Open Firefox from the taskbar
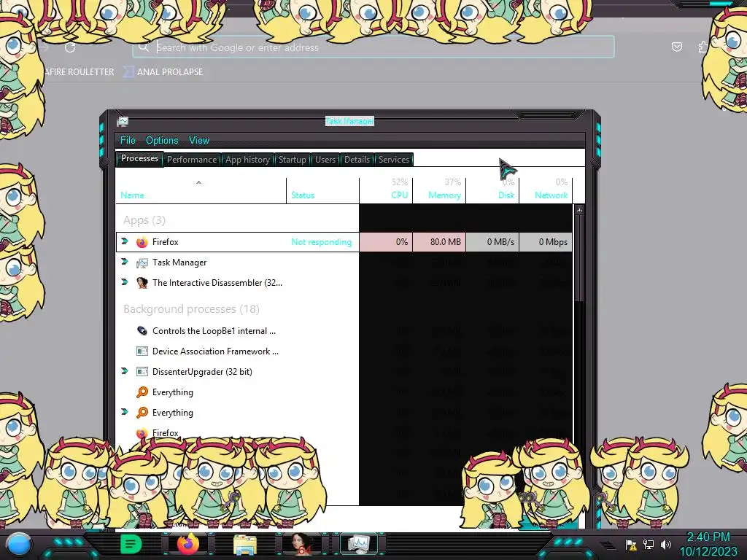The width and height of the screenshot is (747, 560). (x=188, y=544)
